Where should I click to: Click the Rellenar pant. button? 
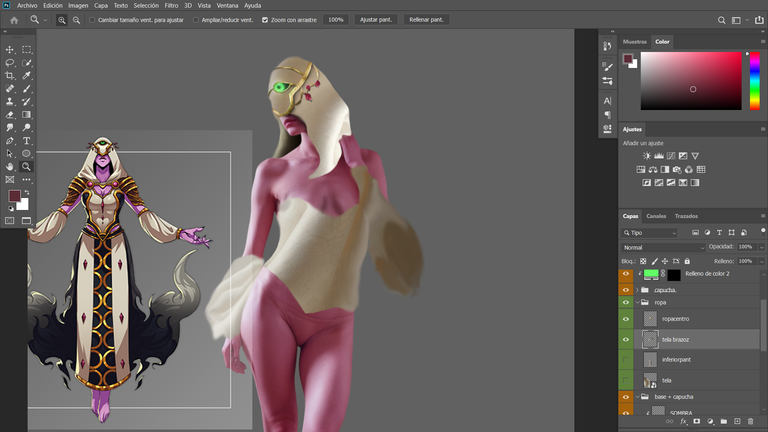tap(426, 20)
